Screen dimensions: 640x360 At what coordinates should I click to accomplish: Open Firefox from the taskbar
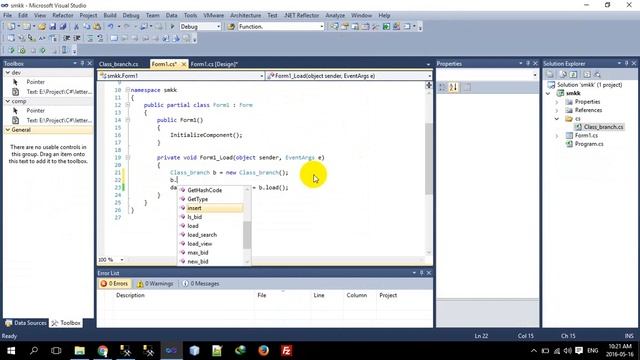pos(264,351)
